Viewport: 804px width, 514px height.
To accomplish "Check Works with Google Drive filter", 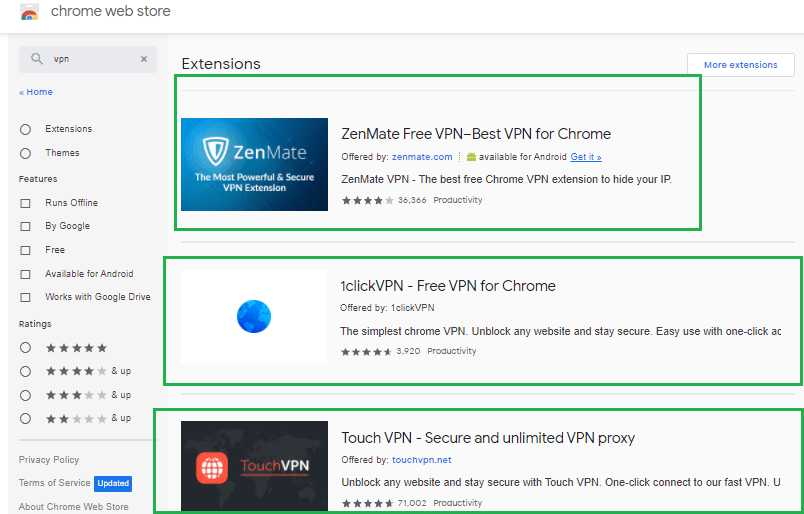I will (25, 298).
